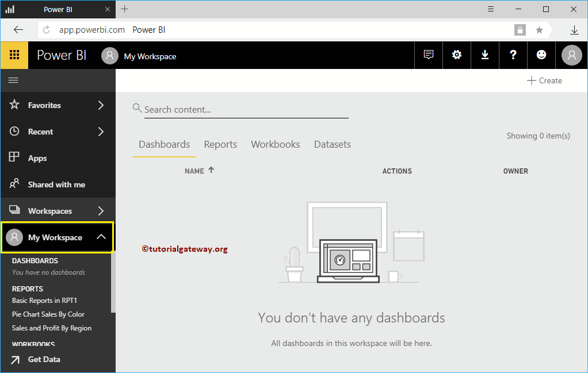Click the search magnifier icon

pos(138,108)
